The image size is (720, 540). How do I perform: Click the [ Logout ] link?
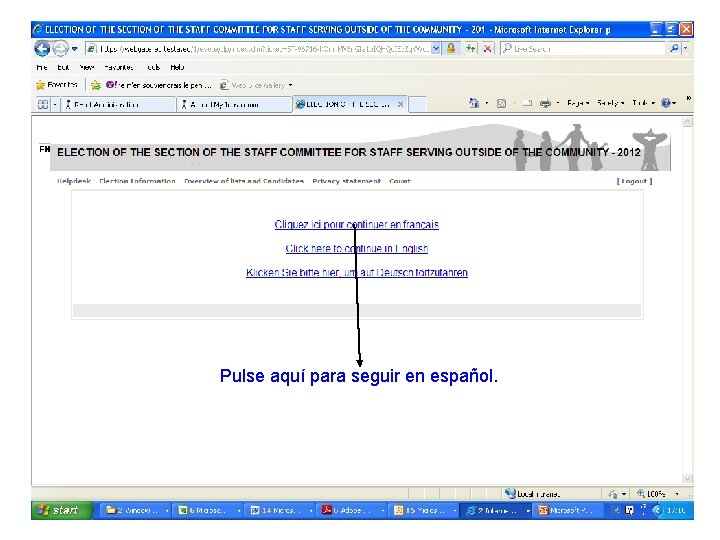[634, 181]
